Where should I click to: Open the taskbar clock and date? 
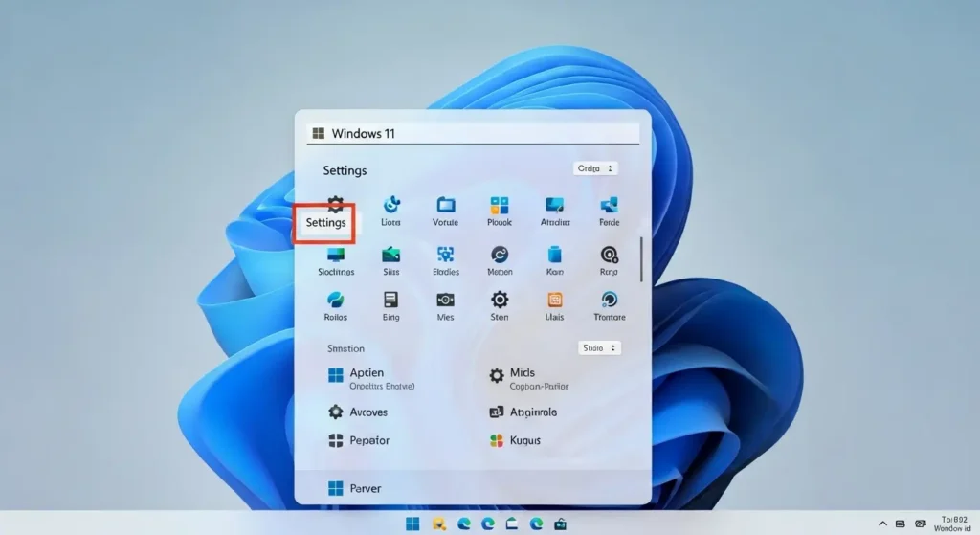[954, 524]
